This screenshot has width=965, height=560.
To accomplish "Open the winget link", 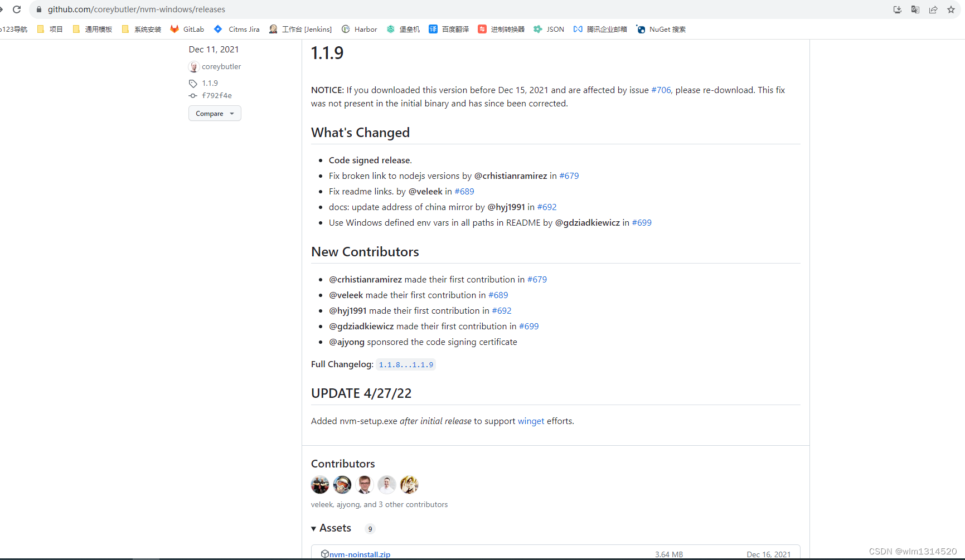I will pyautogui.click(x=531, y=421).
